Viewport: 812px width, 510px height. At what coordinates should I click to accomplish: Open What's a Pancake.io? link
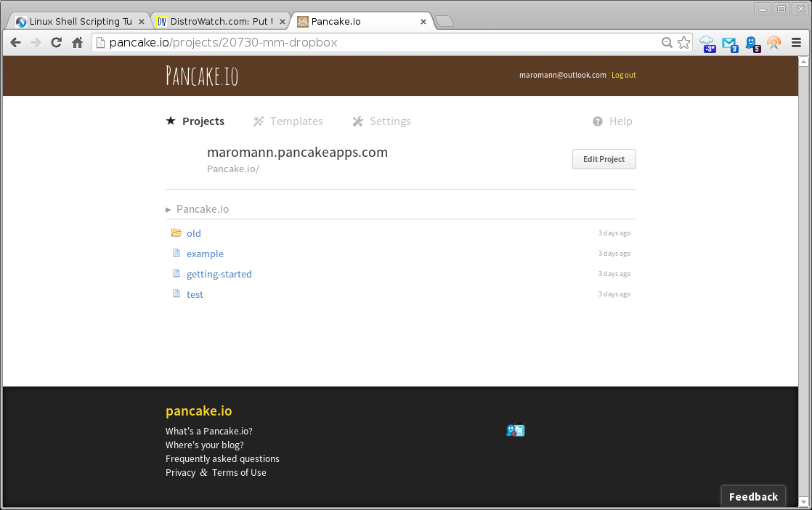tap(208, 431)
